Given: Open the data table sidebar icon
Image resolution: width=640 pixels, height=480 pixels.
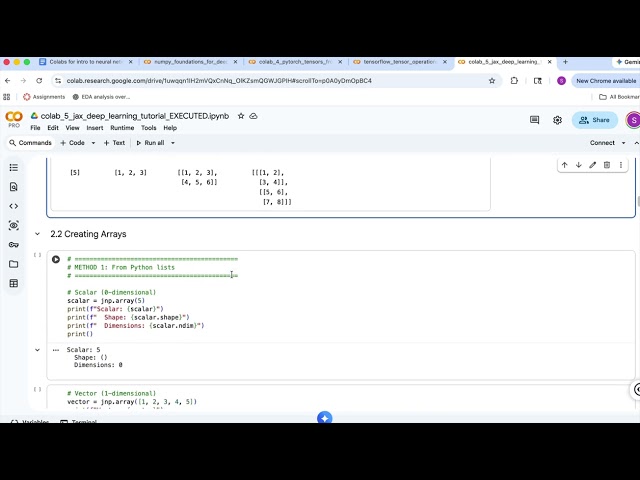Looking at the screenshot, I should point(13,283).
